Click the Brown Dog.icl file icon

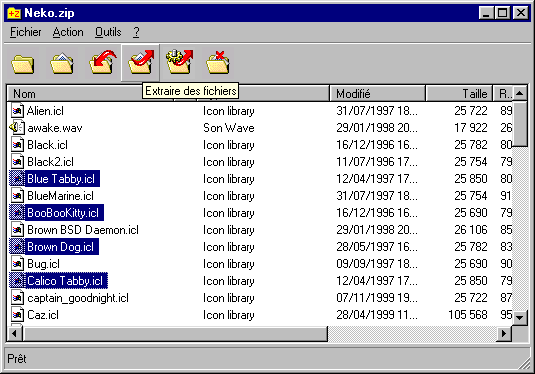[17, 247]
